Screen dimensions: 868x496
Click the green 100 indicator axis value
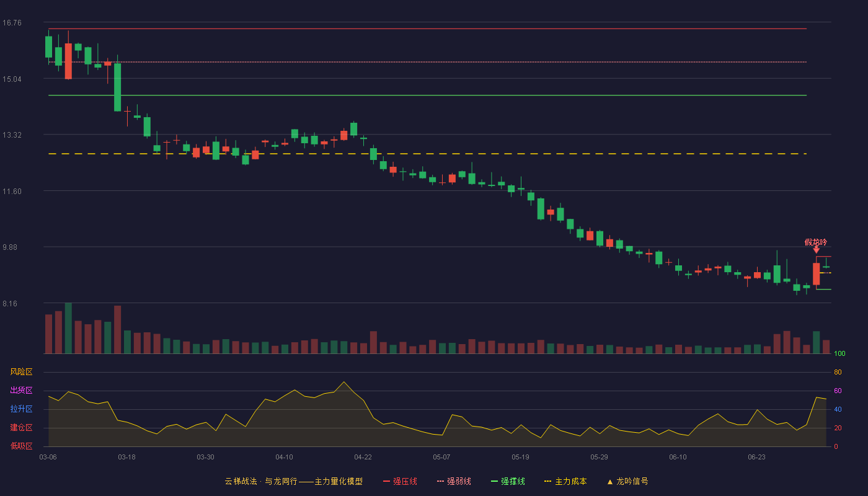[x=839, y=354]
